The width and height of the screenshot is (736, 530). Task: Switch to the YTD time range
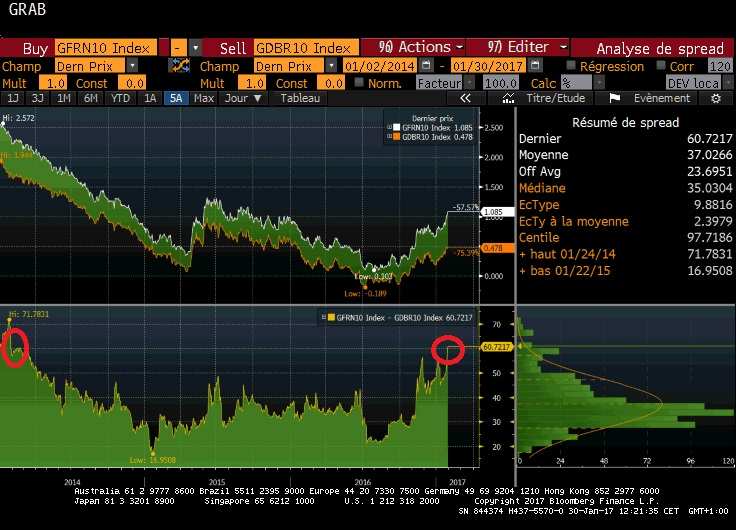[122, 99]
